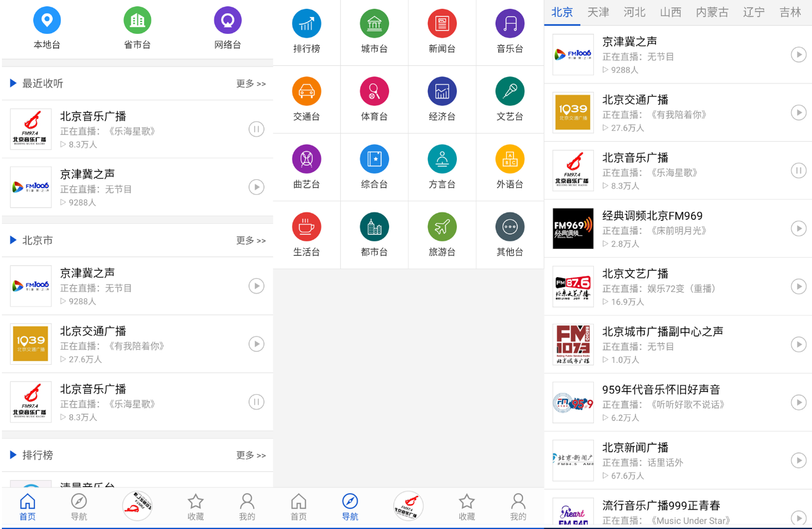Tap the 网络台 network radio icon
This screenshot has height=529, width=812.
(x=227, y=20)
